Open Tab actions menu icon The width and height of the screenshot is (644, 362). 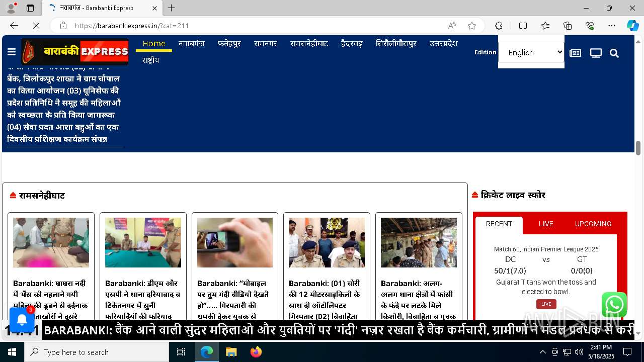click(x=30, y=8)
